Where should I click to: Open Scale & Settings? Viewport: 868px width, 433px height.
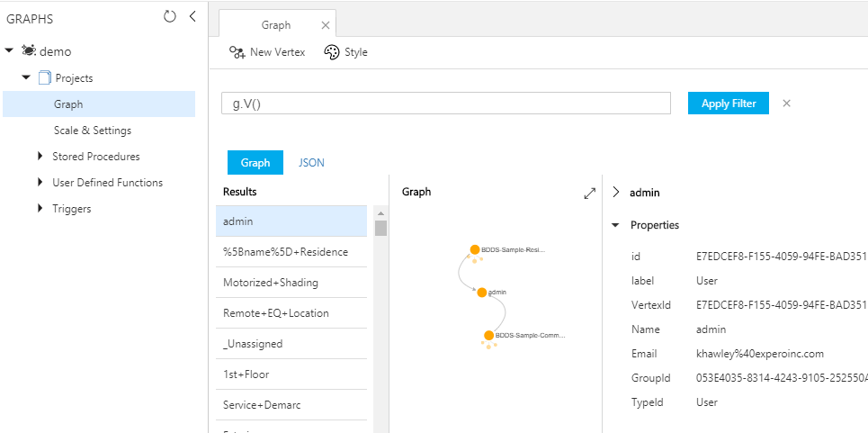(93, 131)
